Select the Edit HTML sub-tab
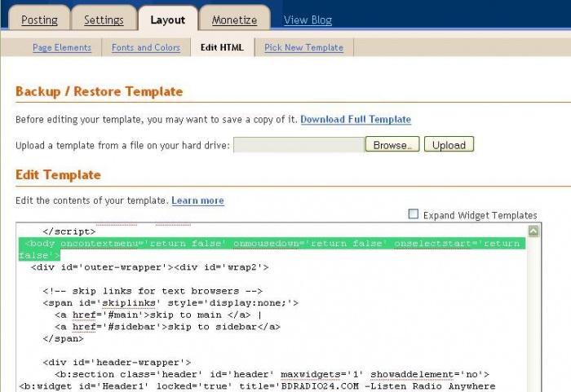Viewport: 571px width, 392px height. [222, 48]
